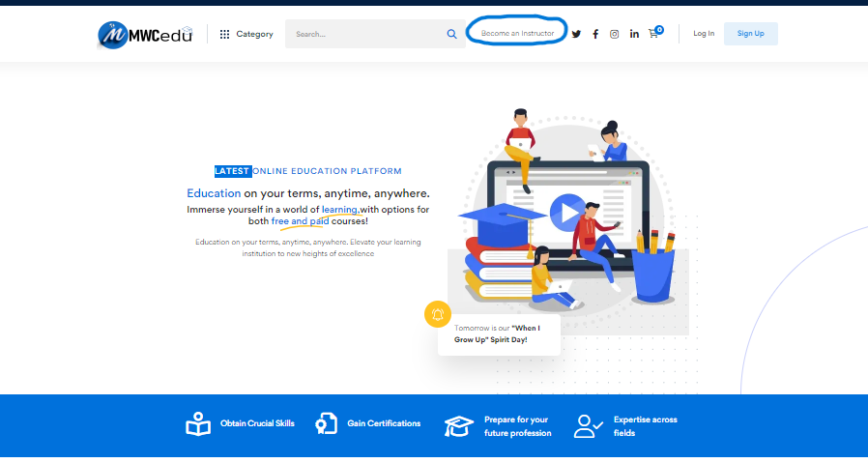This screenshot has width=868, height=463.
Task: Click 'Prepare for your future profession' text
Action: coord(517,426)
